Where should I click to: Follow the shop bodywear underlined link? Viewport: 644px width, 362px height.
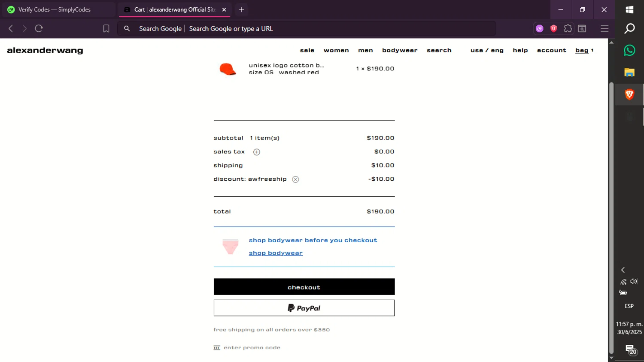(x=276, y=253)
